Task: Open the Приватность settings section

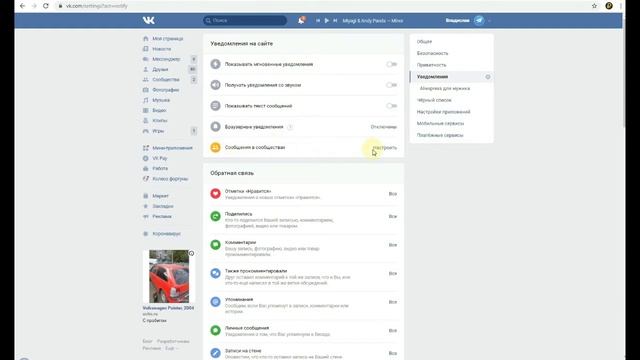Action: coord(431,65)
